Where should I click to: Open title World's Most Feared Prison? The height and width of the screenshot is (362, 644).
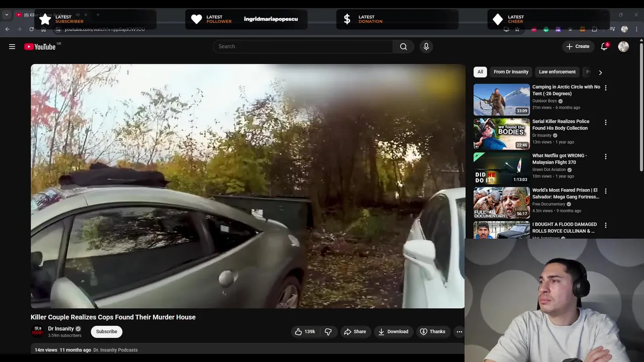click(566, 194)
